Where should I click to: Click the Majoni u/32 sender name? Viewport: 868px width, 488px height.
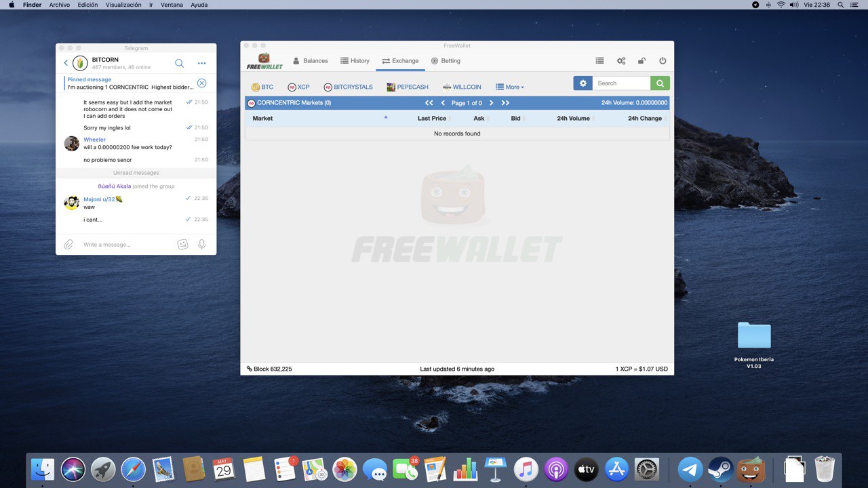103,199
